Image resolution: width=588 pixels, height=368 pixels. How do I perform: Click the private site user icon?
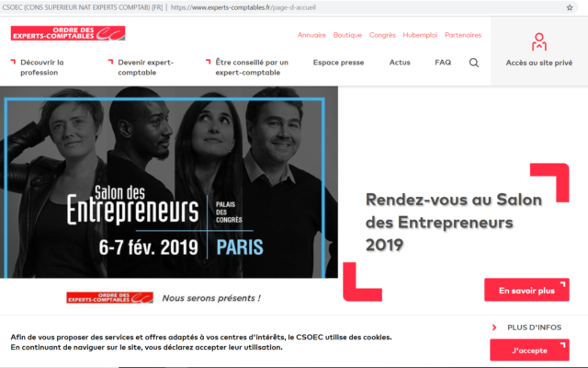(539, 42)
